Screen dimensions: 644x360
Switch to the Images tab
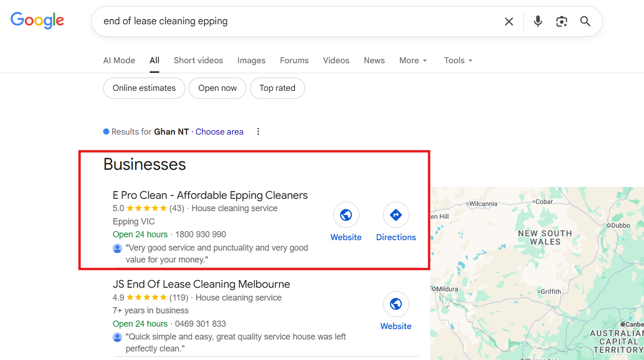pos(251,60)
